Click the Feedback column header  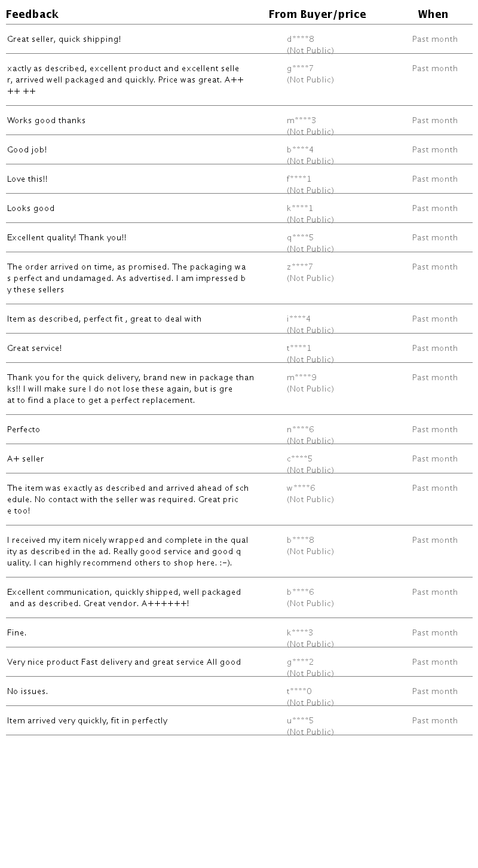click(x=32, y=14)
